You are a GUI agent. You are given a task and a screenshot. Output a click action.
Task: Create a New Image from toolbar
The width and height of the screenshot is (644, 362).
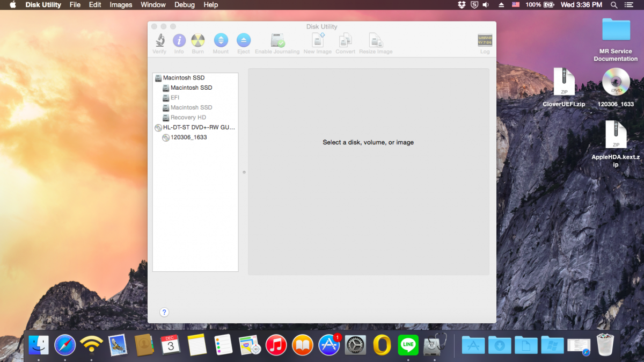click(x=318, y=41)
